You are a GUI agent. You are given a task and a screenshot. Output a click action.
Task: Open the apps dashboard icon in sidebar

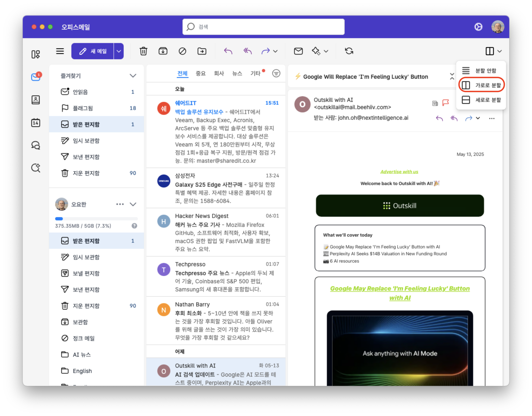(x=35, y=54)
